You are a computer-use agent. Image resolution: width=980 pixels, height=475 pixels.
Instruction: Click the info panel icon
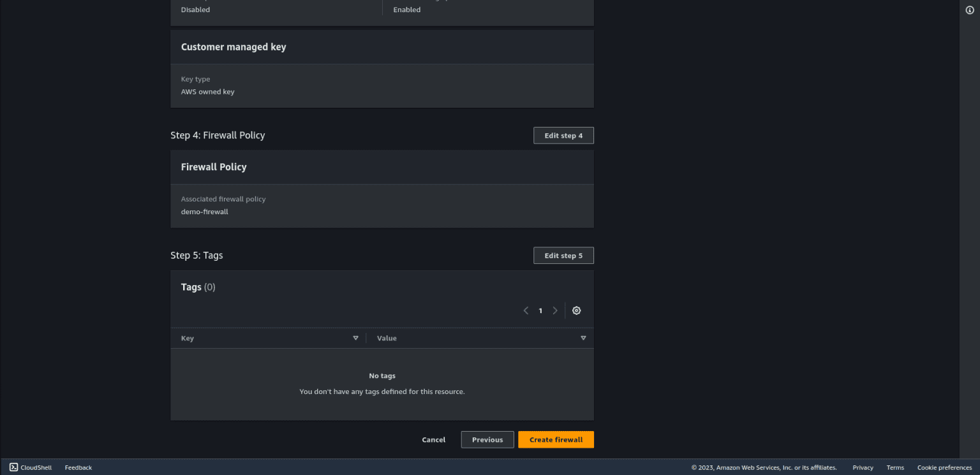(970, 10)
